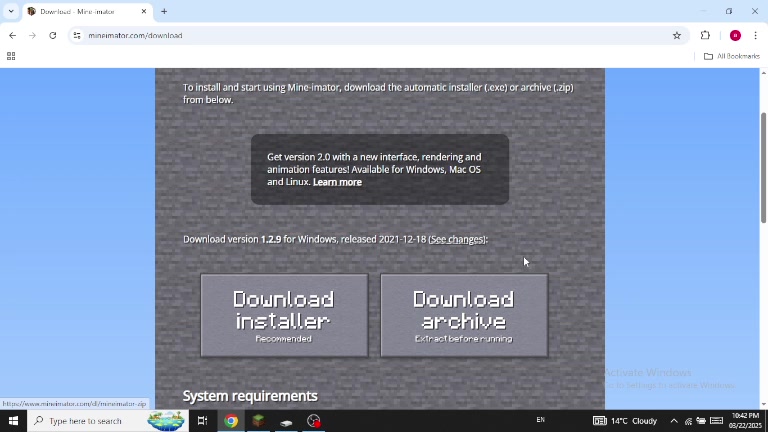Click the taskbar search box
Image resolution: width=768 pixels, height=432 pixels.
pyautogui.click(x=108, y=421)
